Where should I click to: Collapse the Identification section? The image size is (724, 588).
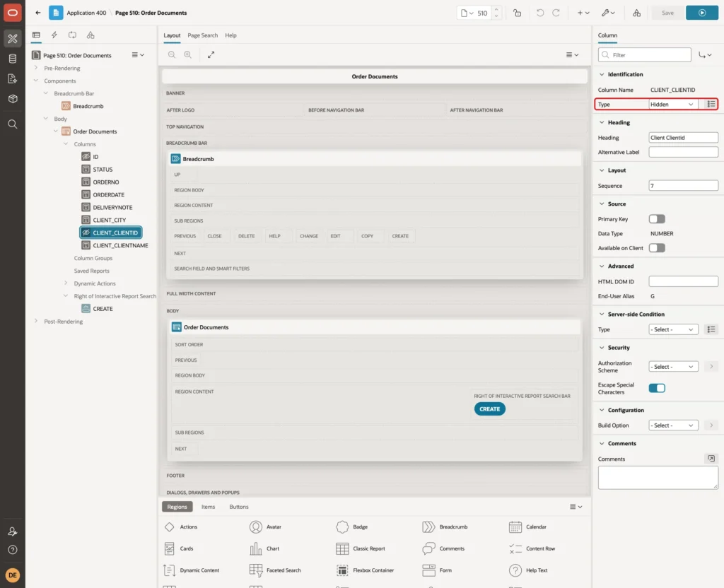coord(601,74)
